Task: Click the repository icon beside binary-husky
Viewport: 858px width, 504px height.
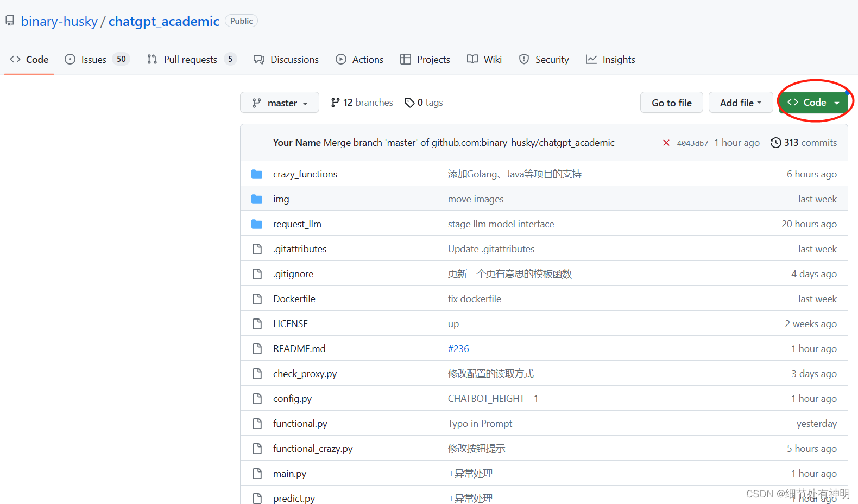Action: click(10, 21)
